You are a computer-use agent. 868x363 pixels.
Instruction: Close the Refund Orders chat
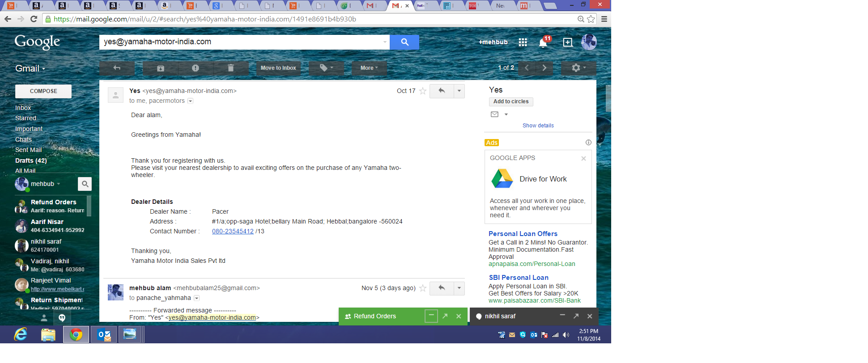pyautogui.click(x=459, y=316)
